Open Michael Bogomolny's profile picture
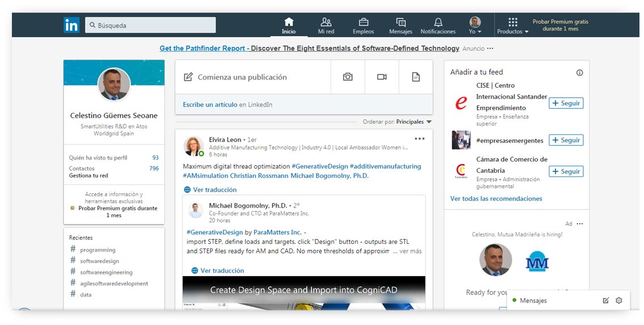The width and height of the screenshot is (644, 325). point(196,210)
